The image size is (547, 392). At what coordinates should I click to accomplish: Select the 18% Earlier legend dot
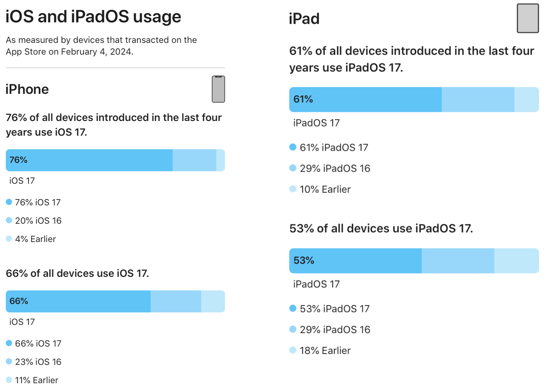(x=293, y=350)
